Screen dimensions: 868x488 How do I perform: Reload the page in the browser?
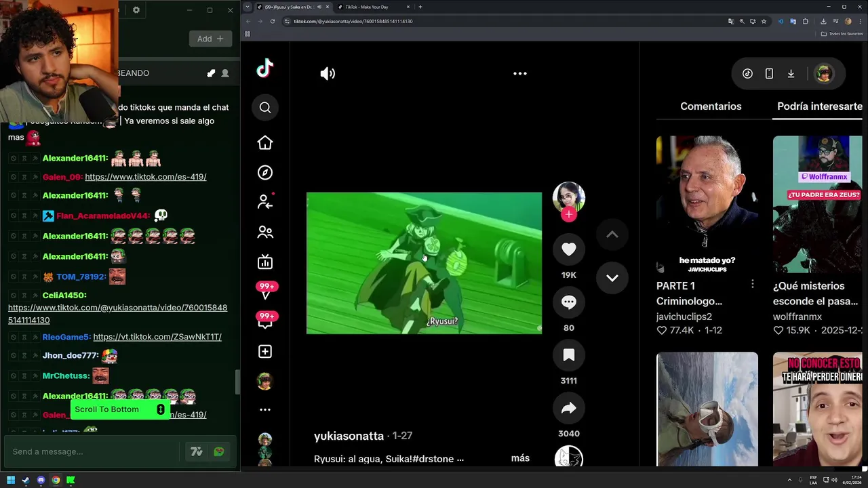click(x=273, y=21)
